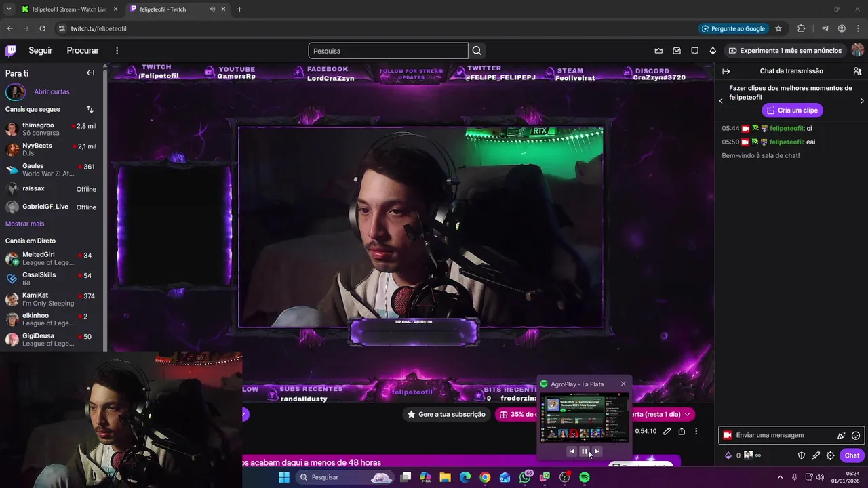Screen dimensions: 868x488
Task: Click the chat celebration sparkle icon
Action: tap(841, 436)
